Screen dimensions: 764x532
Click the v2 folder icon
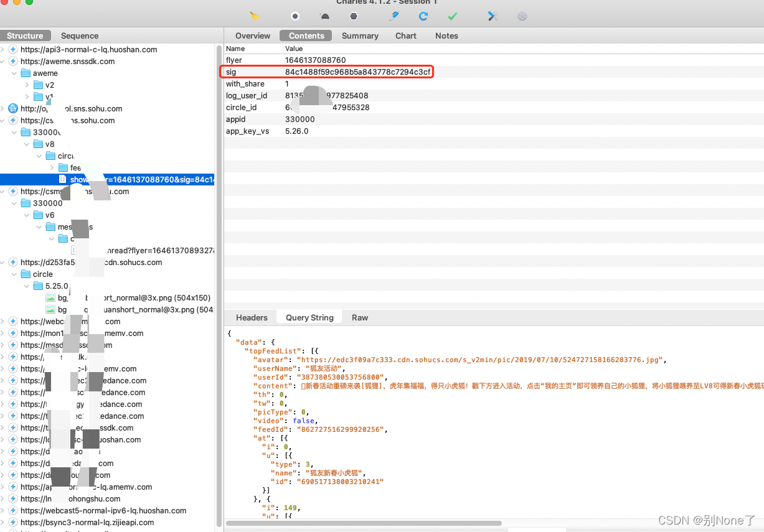(x=39, y=85)
